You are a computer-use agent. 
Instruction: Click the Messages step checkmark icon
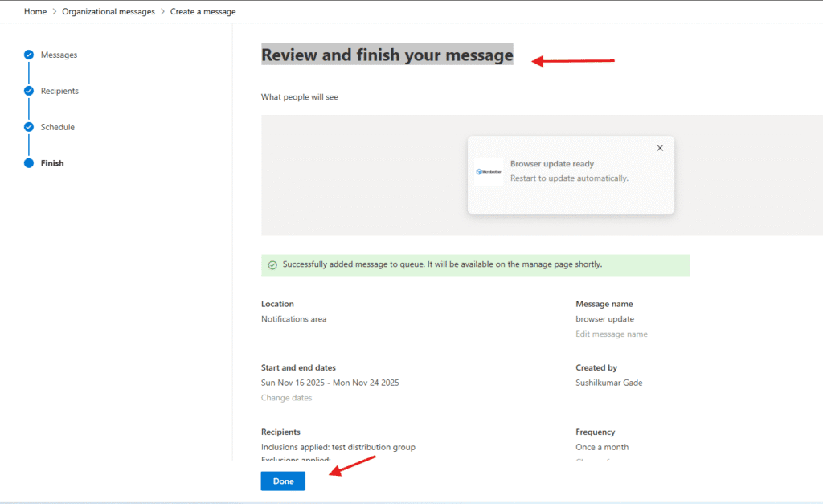[x=29, y=55]
